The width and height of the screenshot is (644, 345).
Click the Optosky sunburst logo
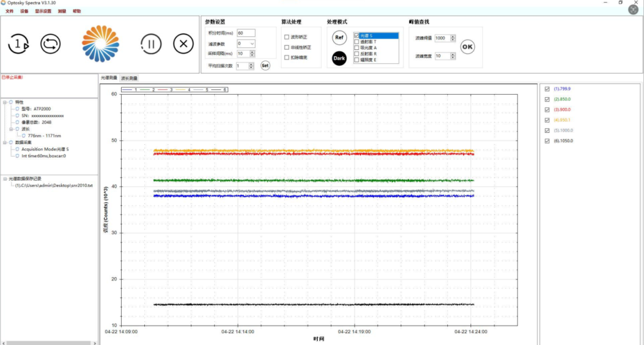click(x=101, y=44)
